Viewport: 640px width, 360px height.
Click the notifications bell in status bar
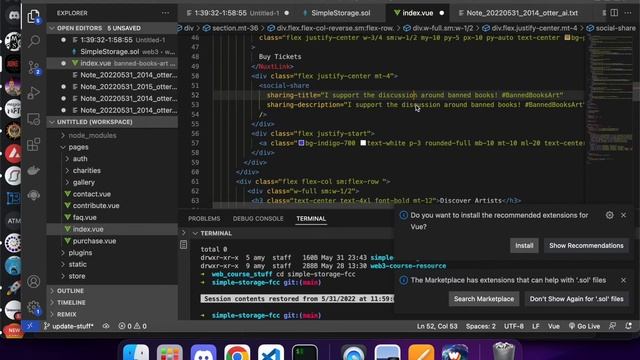click(629, 326)
